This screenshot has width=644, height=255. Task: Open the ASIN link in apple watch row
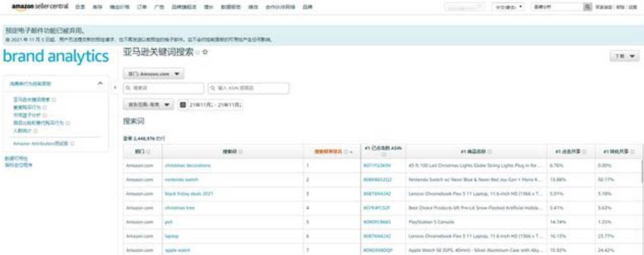tap(377, 250)
